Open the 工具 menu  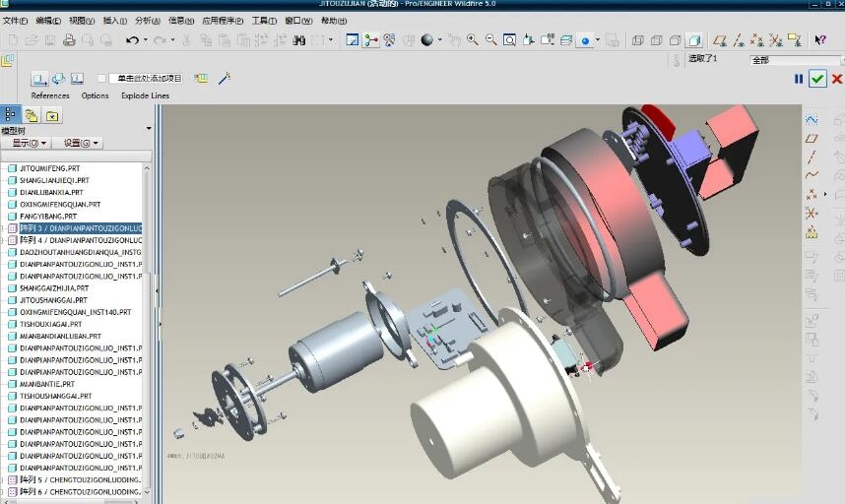(264, 21)
